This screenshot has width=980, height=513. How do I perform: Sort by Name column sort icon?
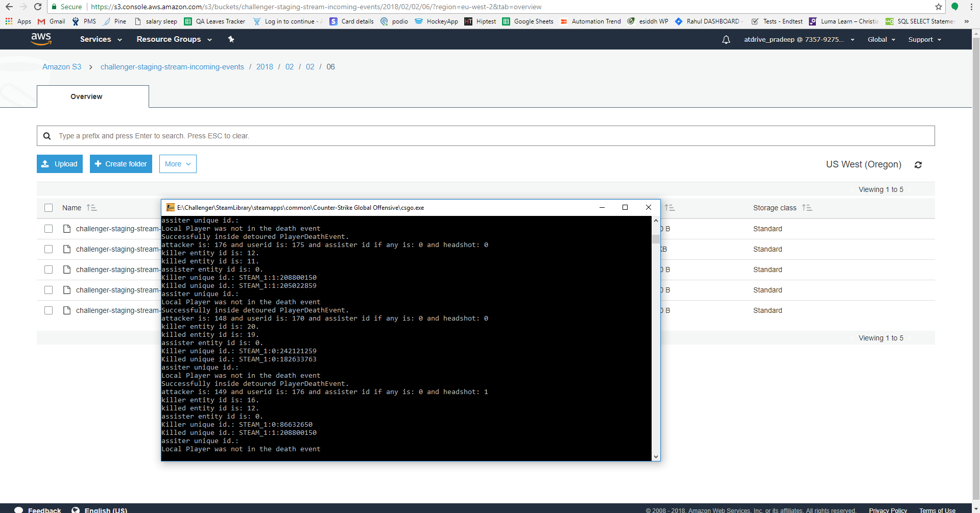(91, 208)
